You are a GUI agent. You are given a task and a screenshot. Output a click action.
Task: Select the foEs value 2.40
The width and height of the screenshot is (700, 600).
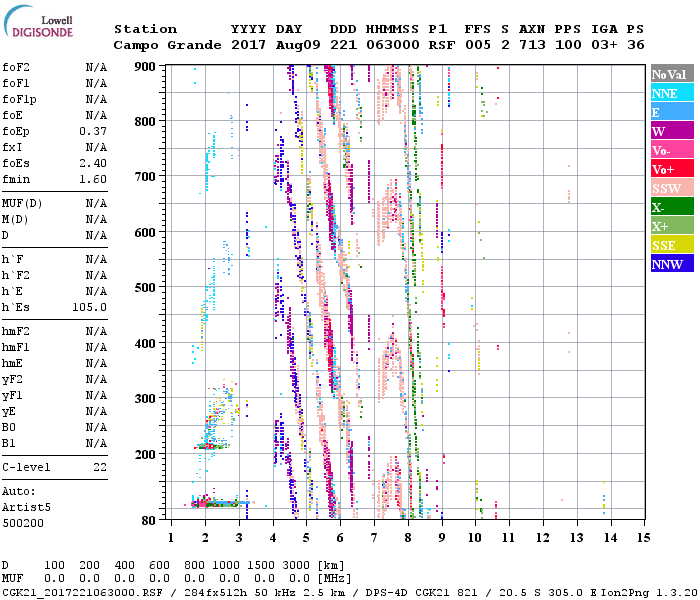(x=92, y=163)
